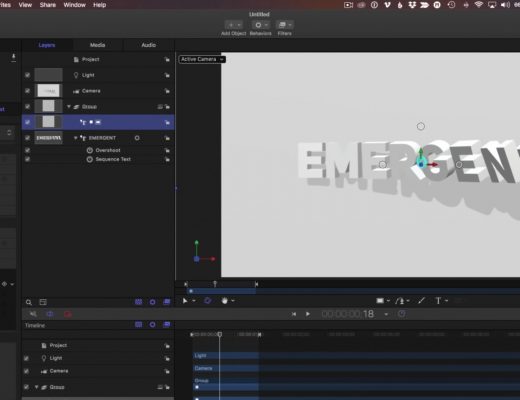Image resolution: width=520 pixels, height=400 pixels.
Task: Click the layout icon next to search
Action: click(x=43, y=302)
